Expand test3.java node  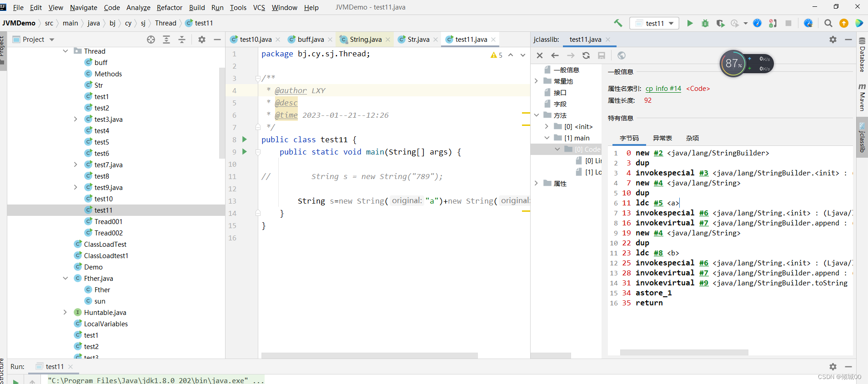pos(75,119)
